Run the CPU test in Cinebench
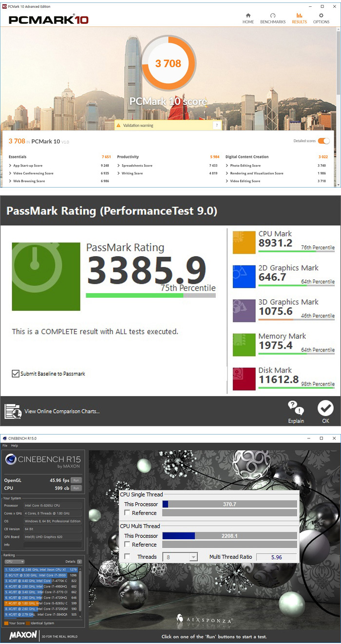This screenshot has width=341, height=644. 76,488
